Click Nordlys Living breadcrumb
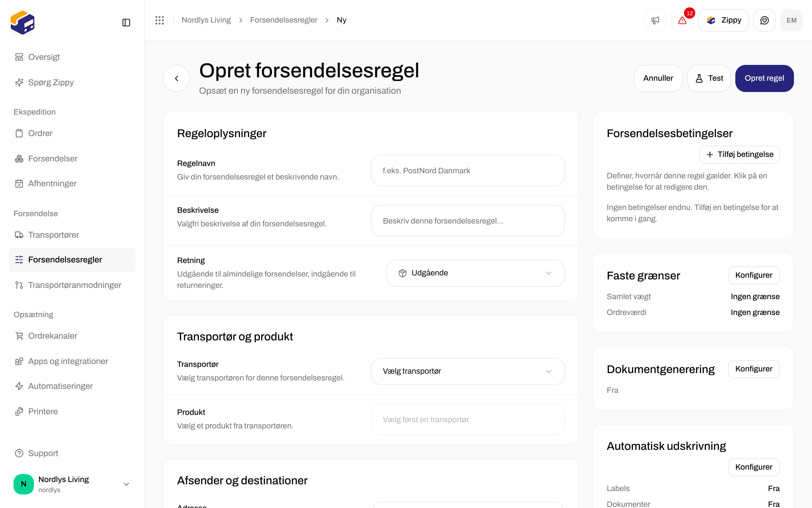Image resolution: width=812 pixels, height=508 pixels. tap(206, 20)
